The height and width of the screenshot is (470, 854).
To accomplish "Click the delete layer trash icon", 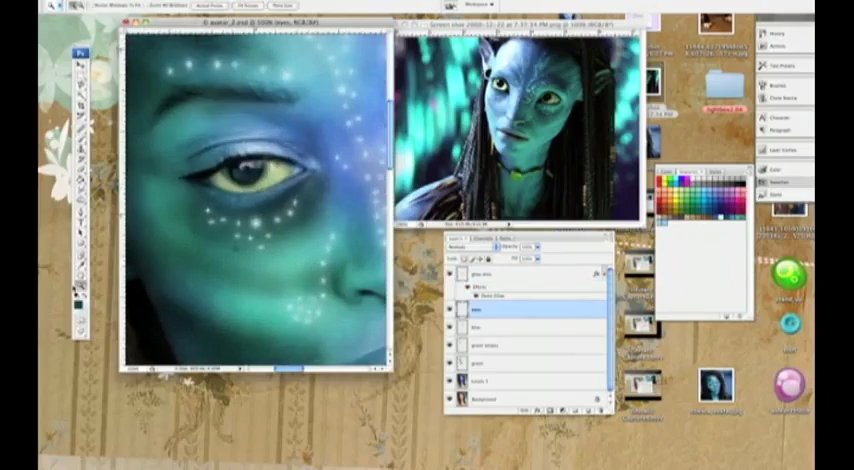I will point(601,410).
